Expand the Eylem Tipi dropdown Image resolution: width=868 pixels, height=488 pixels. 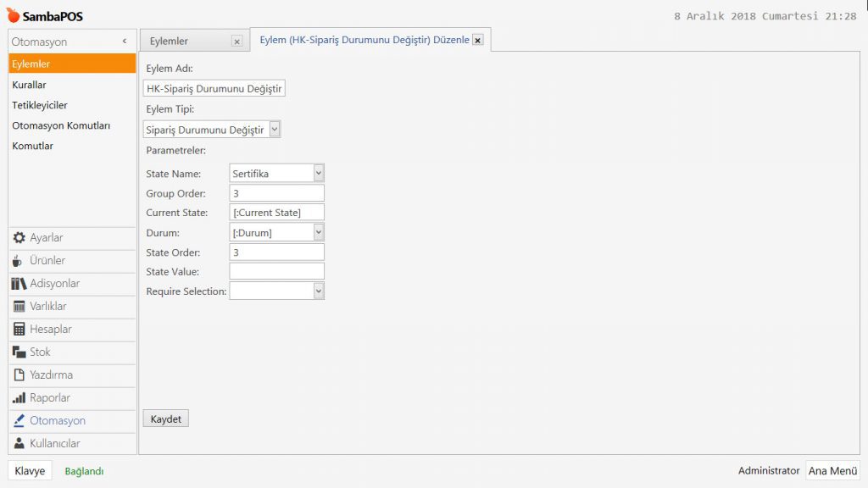click(x=274, y=130)
